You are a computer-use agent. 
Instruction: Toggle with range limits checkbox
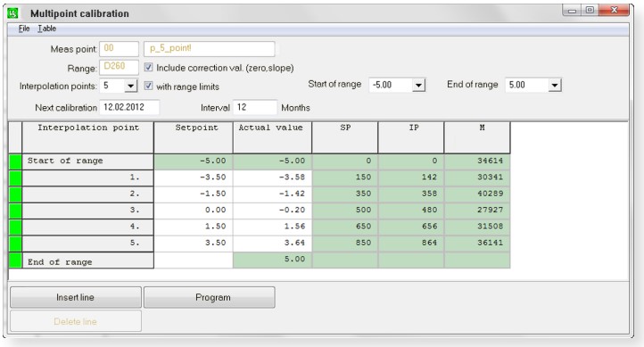148,86
